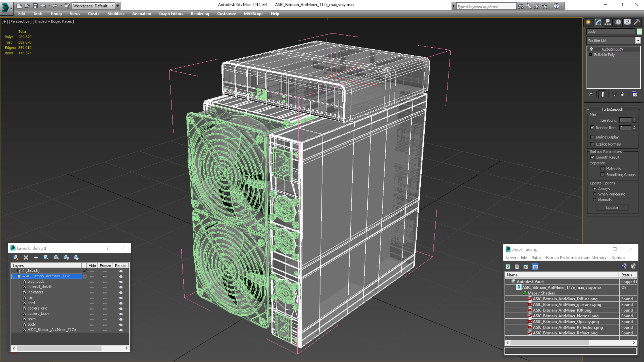This screenshot has height=362, width=644.
Task: Open the Create command panel tab
Action: click(x=589, y=22)
